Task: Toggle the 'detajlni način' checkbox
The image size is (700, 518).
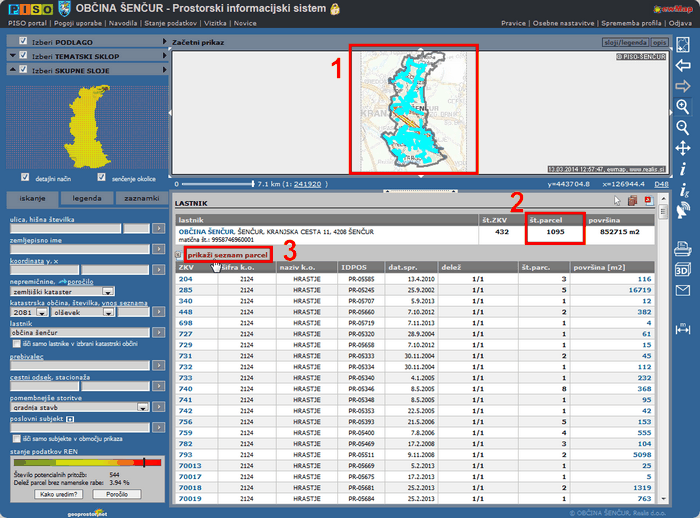Action: pos(26,177)
